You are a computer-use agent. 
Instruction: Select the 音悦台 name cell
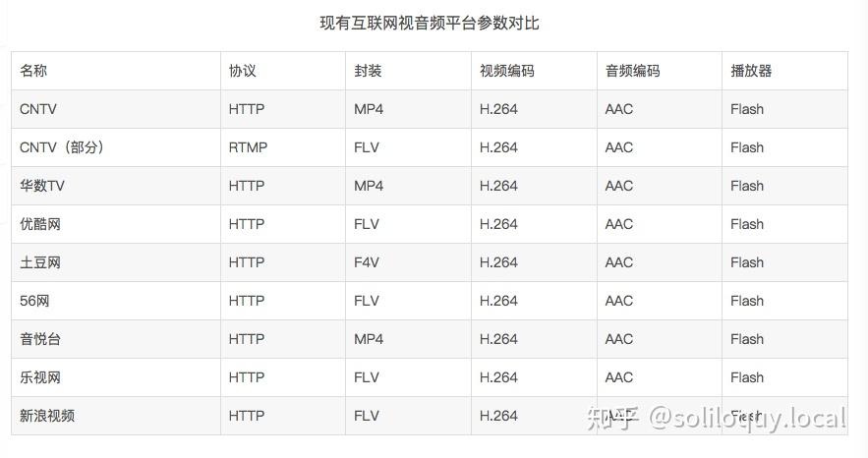[x=40, y=339]
